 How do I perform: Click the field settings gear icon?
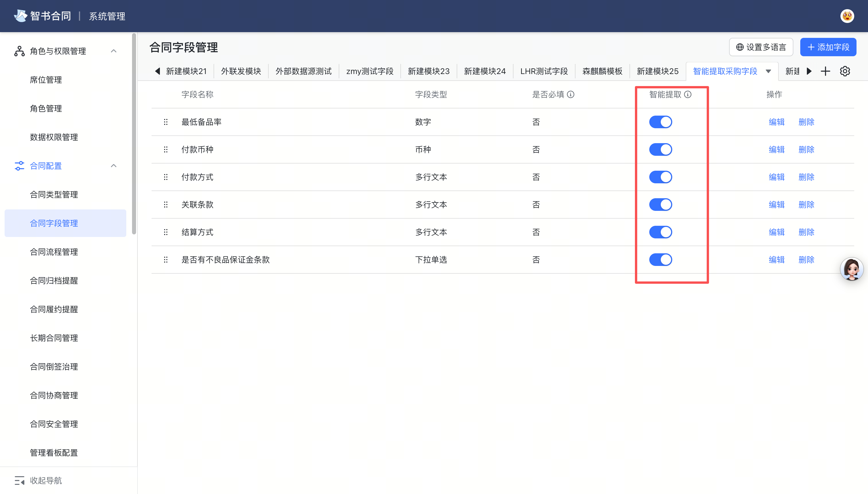click(x=844, y=71)
